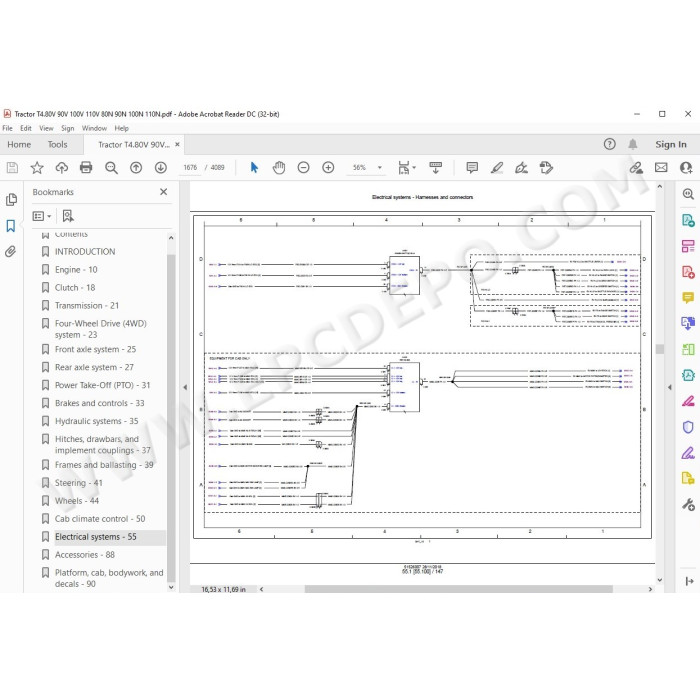Collapse the left navigation pane arrow

point(185,387)
